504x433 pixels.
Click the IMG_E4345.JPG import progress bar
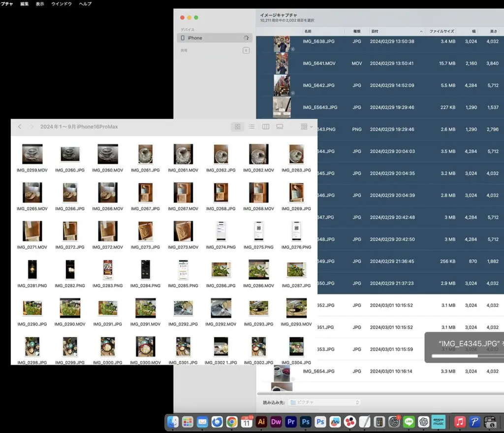coord(468,356)
